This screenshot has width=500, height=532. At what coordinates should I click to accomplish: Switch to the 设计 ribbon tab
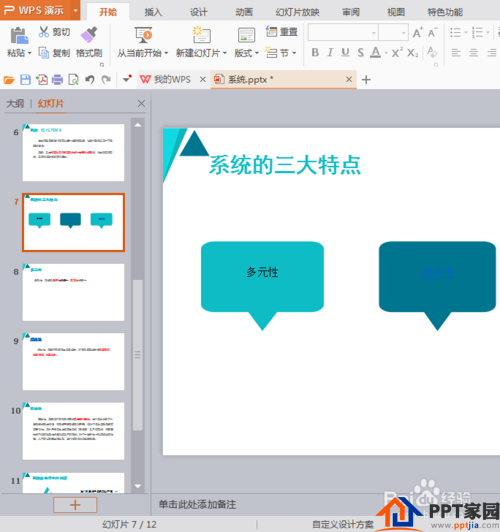coord(198,12)
